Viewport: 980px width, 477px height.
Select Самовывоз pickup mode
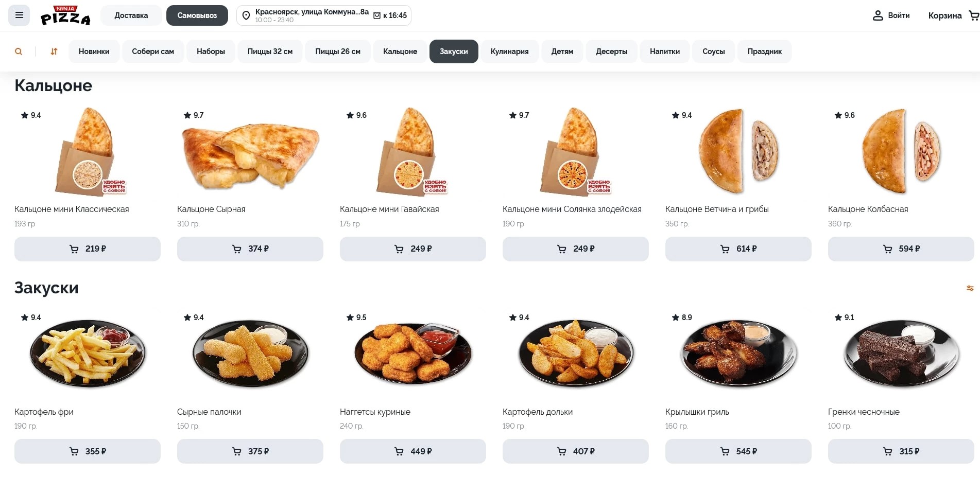197,15
